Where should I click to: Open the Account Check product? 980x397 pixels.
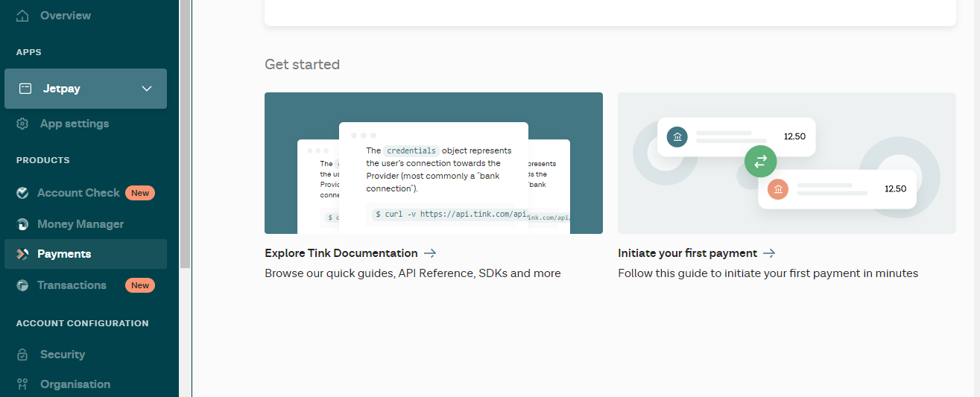(x=78, y=193)
